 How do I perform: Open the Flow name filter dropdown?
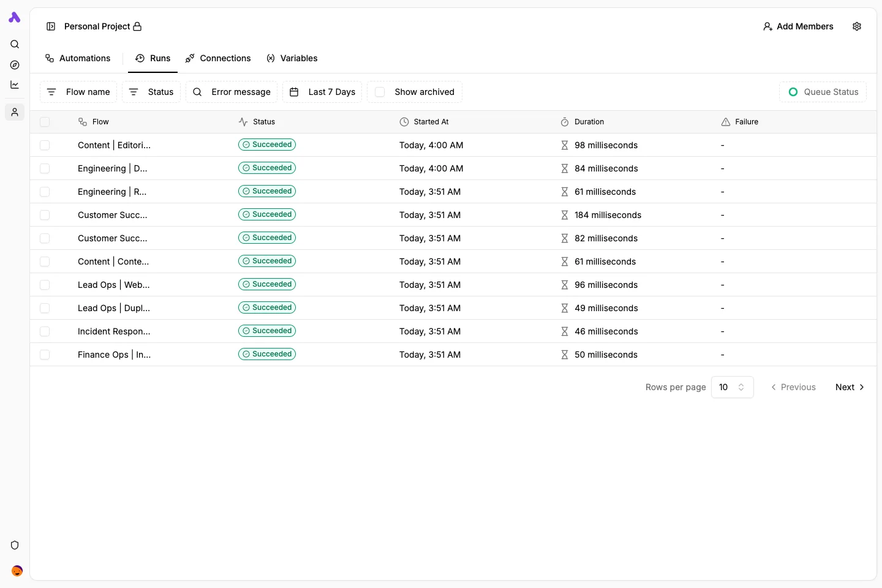click(x=78, y=92)
